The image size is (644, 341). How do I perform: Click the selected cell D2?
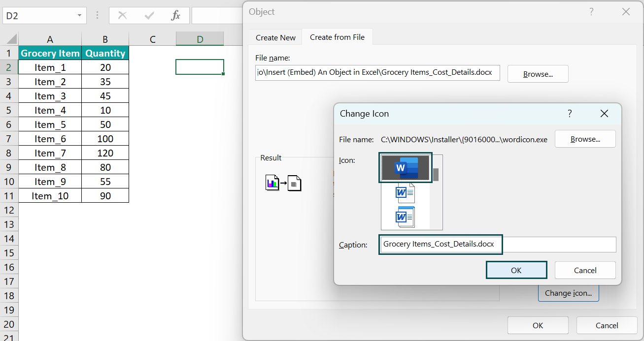[200, 67]
